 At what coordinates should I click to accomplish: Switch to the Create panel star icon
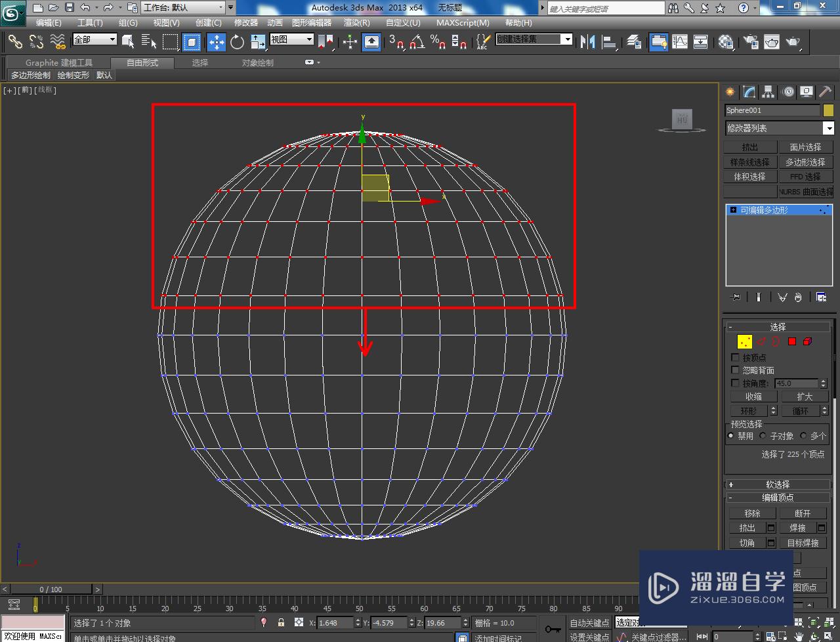tap(730, 92)
